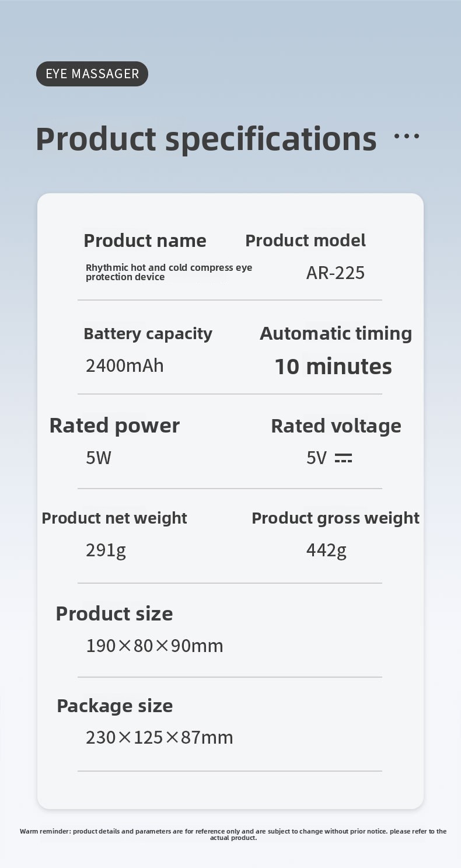Click the Battery capacity label

pyautogui.click(x=148, y=334)
